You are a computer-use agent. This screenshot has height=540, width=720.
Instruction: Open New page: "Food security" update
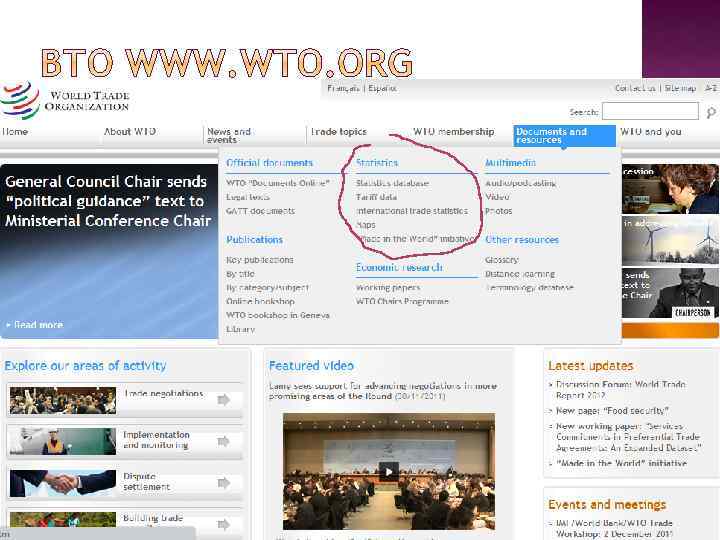(612, 411)
